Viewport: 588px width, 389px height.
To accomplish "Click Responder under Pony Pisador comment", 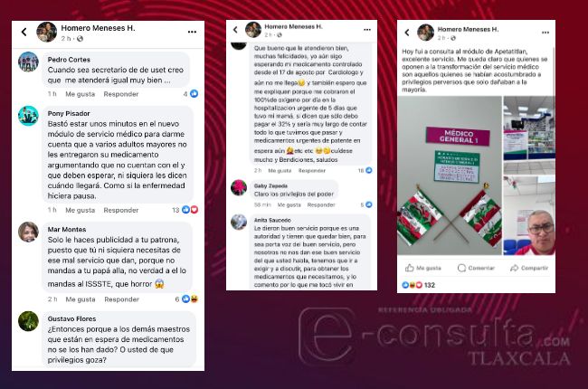I will 120,210.
